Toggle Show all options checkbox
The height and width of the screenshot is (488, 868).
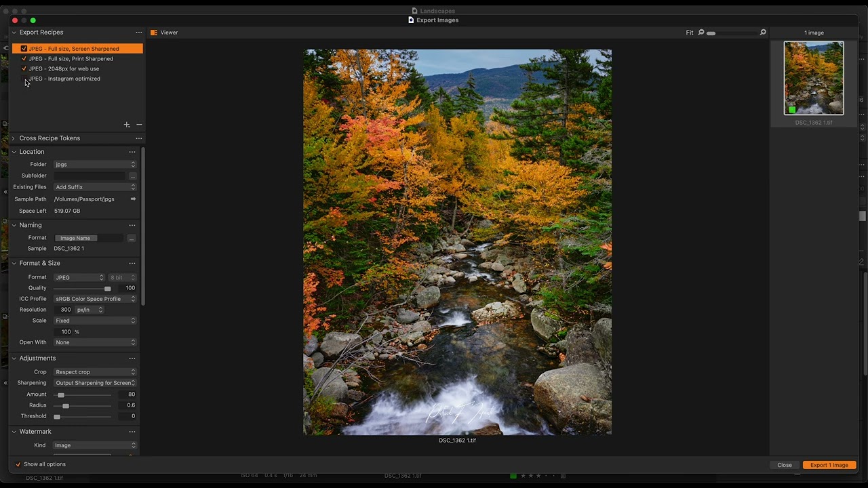(18, 464)
